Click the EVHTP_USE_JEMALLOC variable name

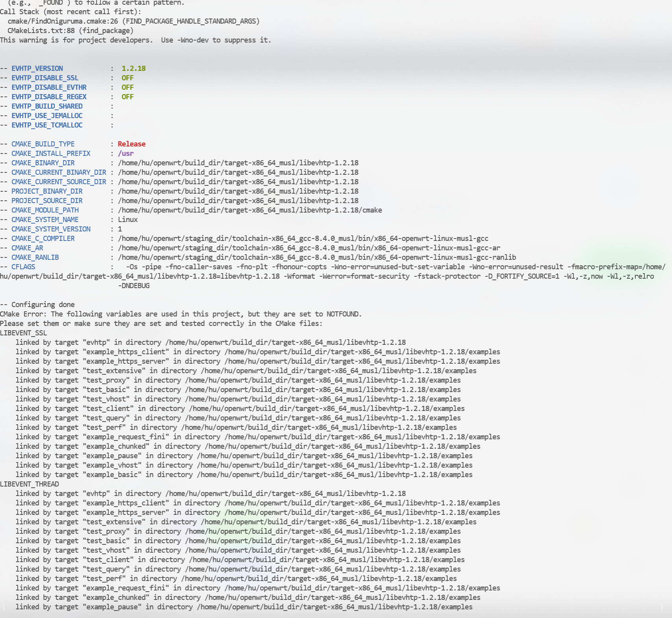(x=47, y=116)
